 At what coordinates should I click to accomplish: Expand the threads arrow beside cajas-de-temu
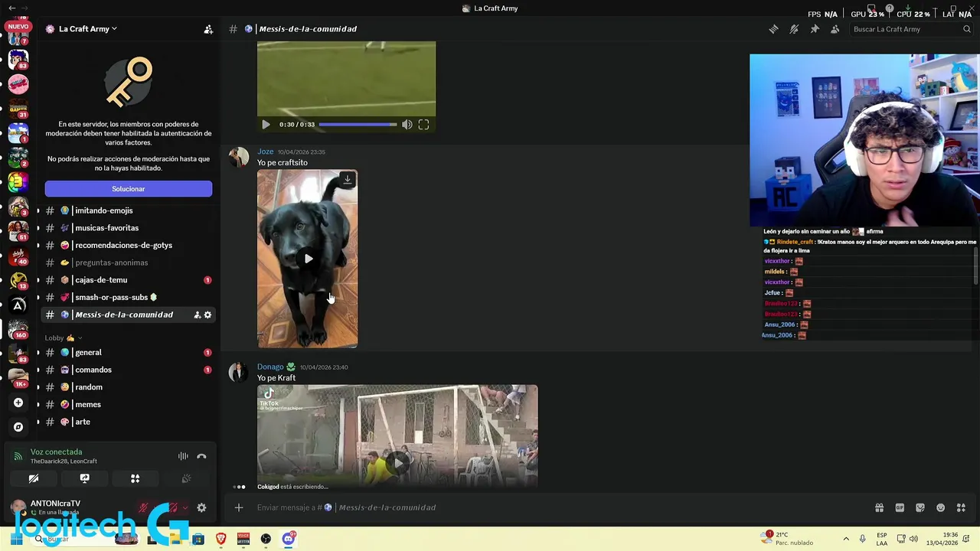(x=38, y=280)
